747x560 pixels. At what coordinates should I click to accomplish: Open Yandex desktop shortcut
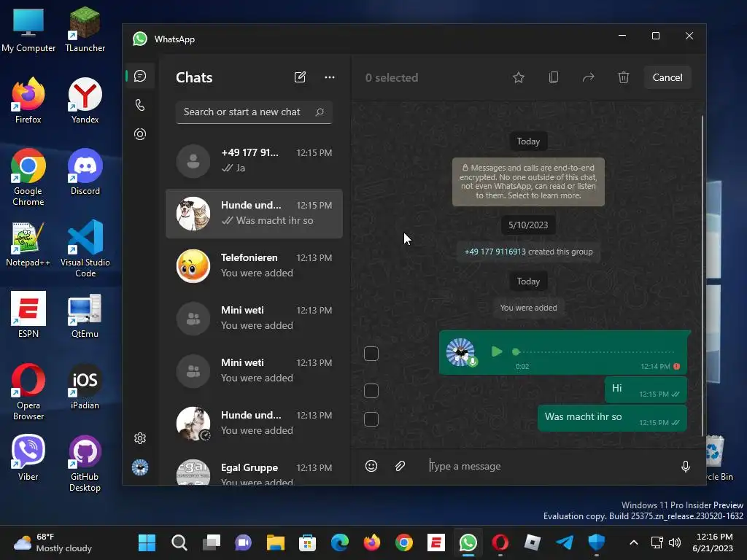click(85, 101)
